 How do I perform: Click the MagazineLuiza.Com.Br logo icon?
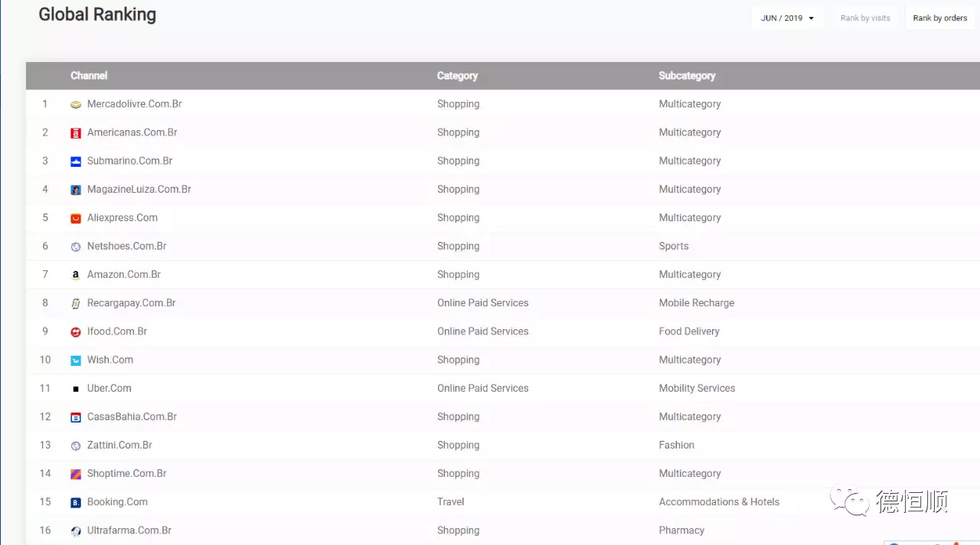coord(76,190)
